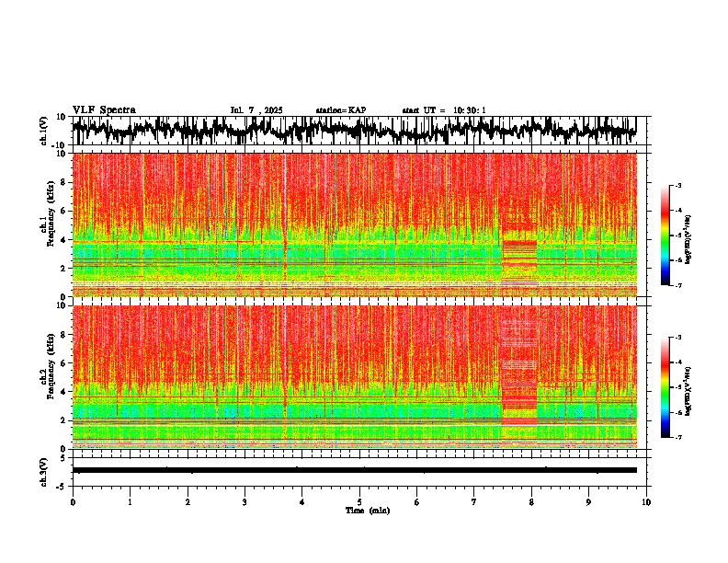Click time axis tick label "7"
The image size is (728, 563).
click(x=474, y=502)
